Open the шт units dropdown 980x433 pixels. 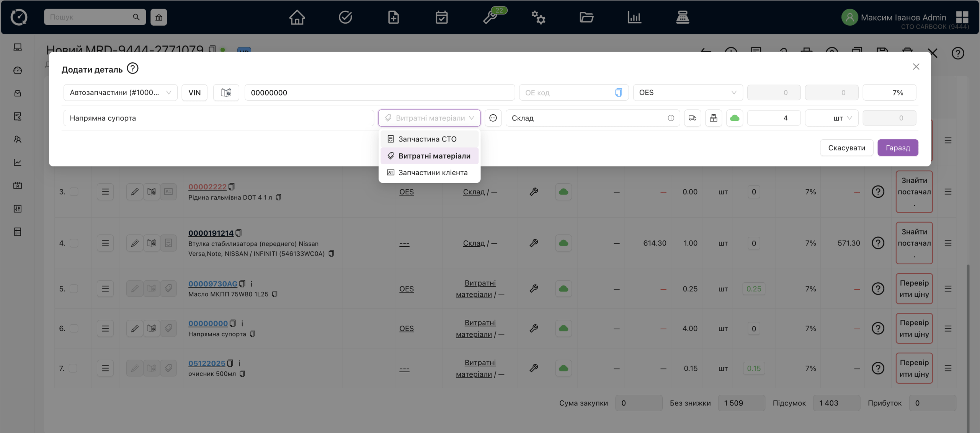(831, 118)
